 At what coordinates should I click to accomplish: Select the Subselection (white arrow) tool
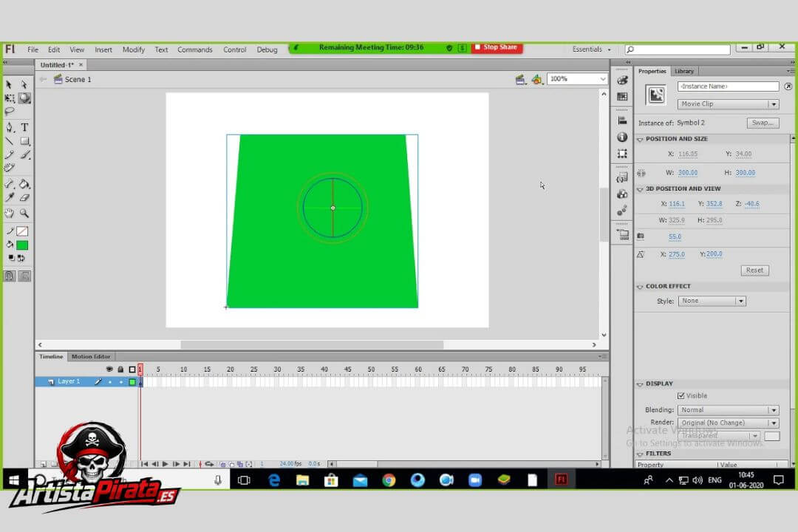click(24, 84)
